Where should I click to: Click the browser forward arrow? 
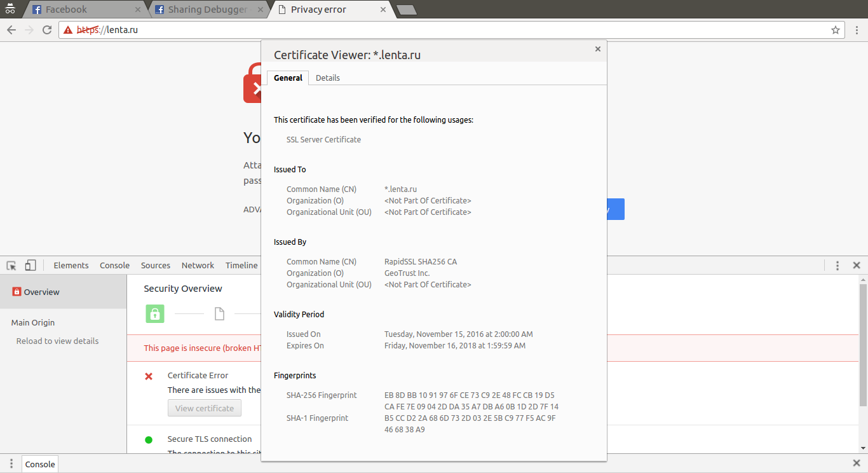(x=29, y=30)
